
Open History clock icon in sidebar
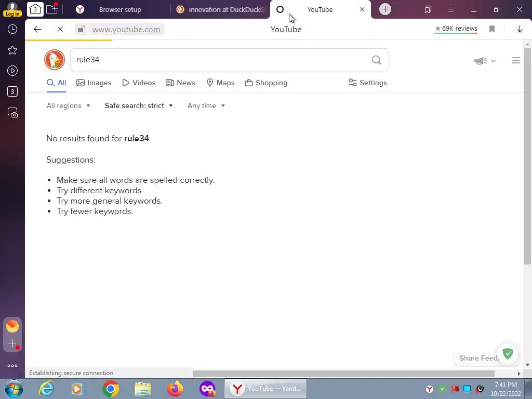click(x=12, y=29)
